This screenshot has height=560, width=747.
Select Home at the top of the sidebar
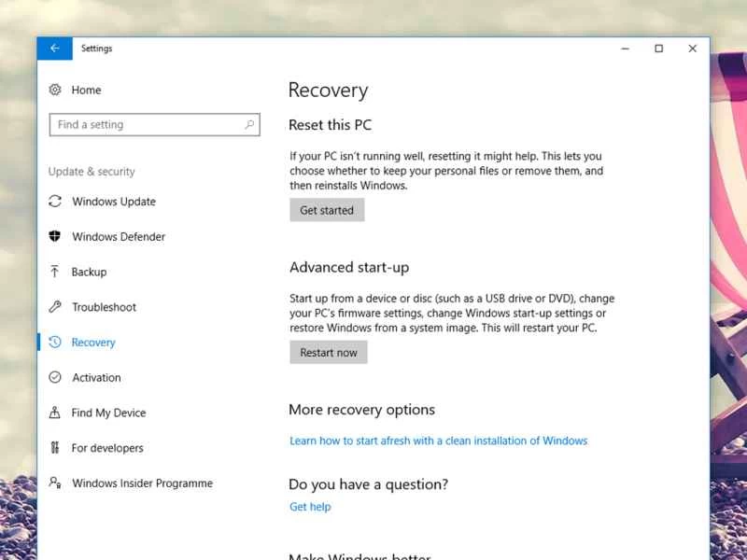pos(86,90)
